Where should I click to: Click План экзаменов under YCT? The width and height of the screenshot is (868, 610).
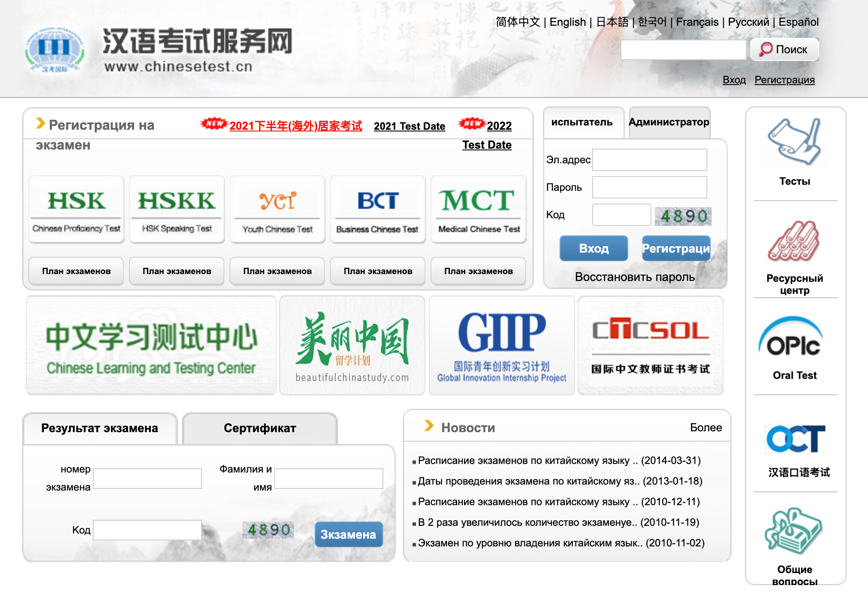[x=278, y=271]
